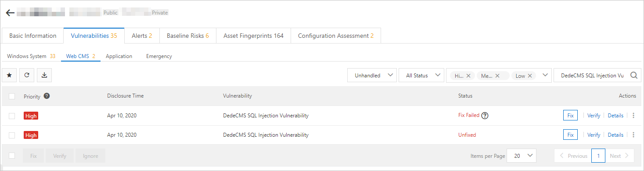Image resolution: width=644 pixels, height=171 pixels.
Task: Click the Priority help question mark icon
Action: [x=47, y=96]
